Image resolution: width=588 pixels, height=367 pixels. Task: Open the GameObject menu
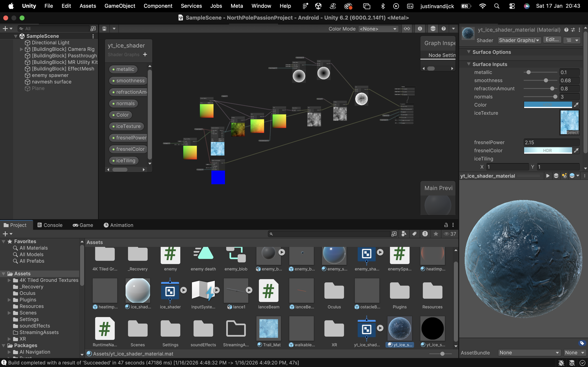[x=120, y=6]
